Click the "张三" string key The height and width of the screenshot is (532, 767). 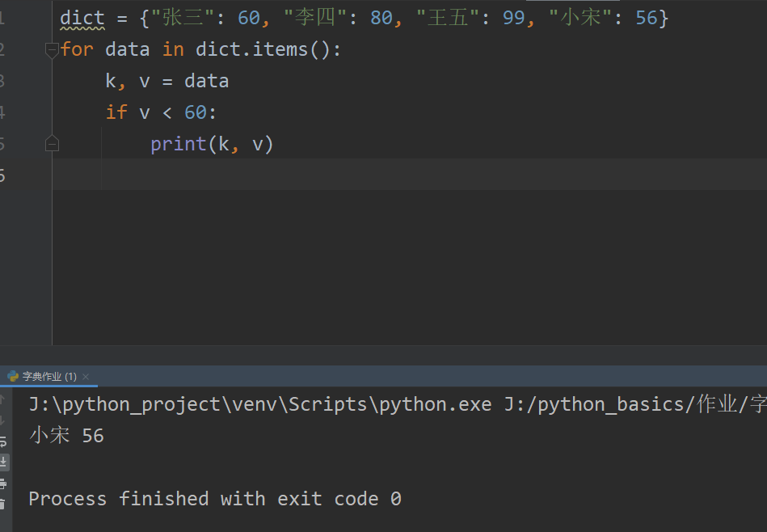(x=183, y=18)
